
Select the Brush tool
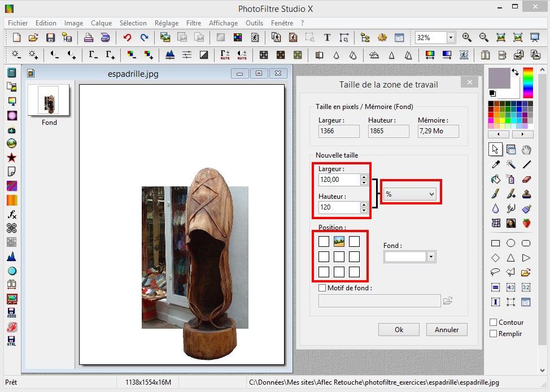pos(495,194)
